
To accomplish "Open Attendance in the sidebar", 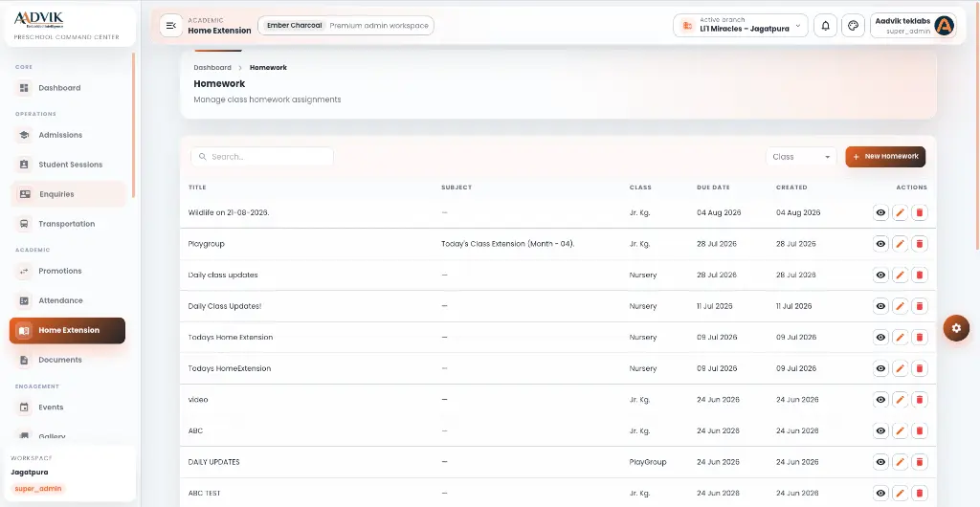I will coord(68,301).
